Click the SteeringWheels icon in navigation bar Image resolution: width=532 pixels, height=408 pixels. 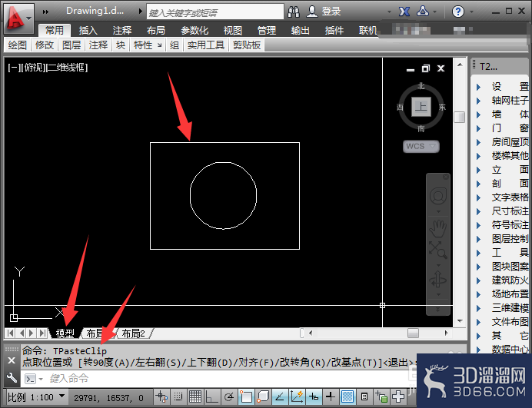(438, 196)
